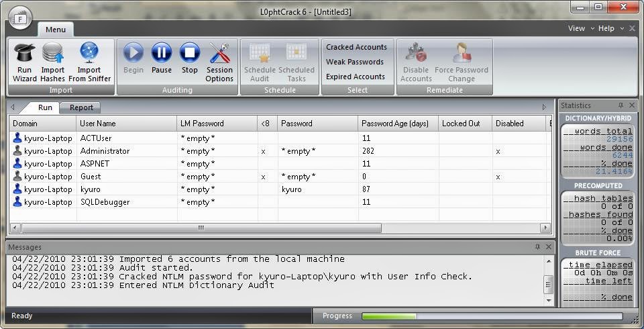Close the Statistics panel

tap(632, 105)
